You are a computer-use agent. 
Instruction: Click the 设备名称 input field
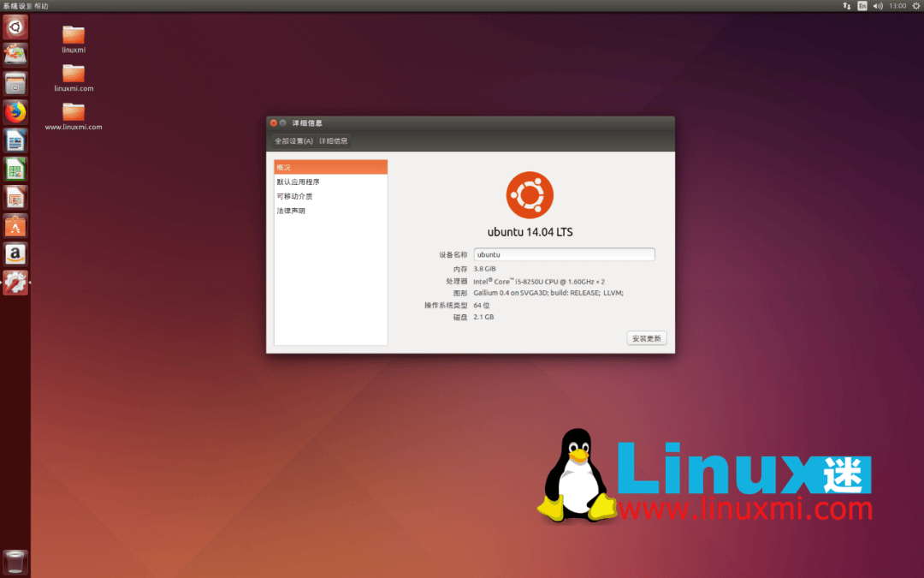click(564, 254)
